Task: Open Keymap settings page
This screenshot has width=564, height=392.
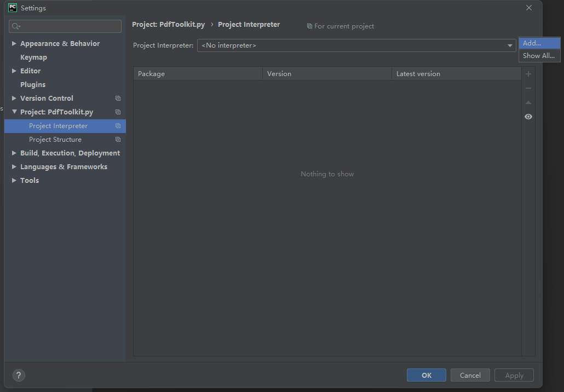Action: pyautogui.click(x=33, y=57)
